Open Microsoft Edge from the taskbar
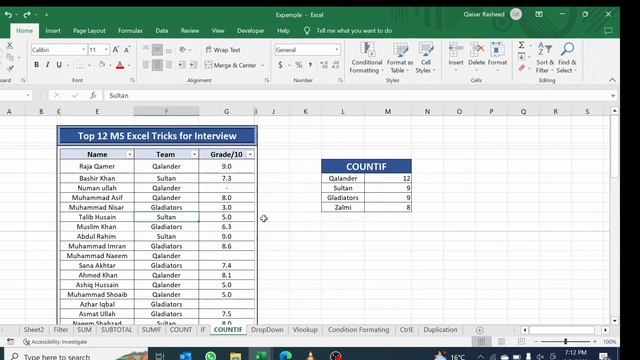The image size is (640, 360). (x=285, y=356)
